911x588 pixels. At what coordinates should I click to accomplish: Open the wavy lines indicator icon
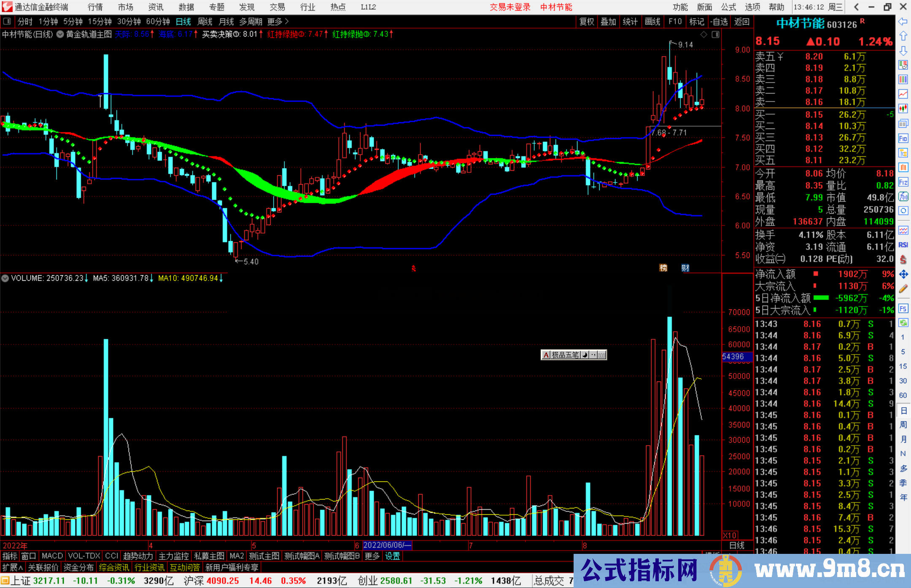pyautogui.click(x=903, y=230)
